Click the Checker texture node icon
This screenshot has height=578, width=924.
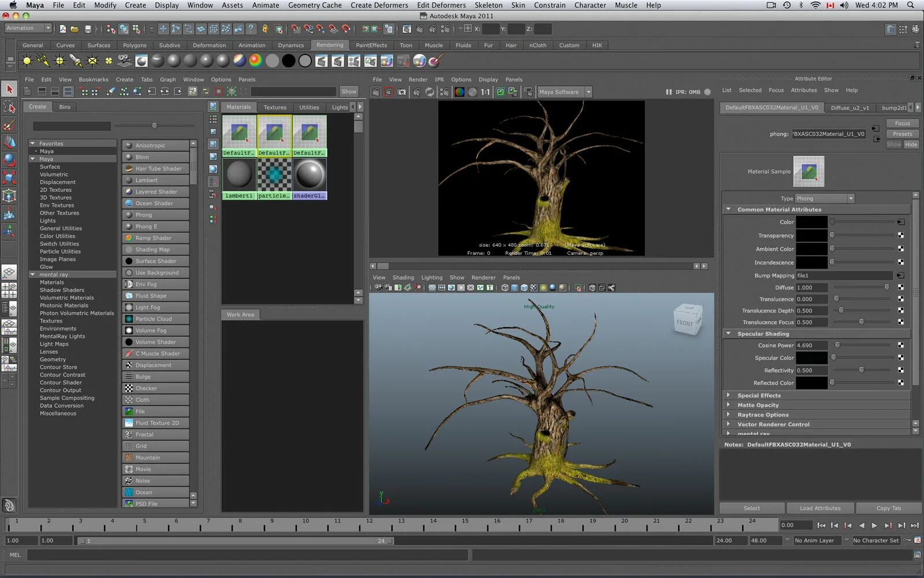[129, 388]
